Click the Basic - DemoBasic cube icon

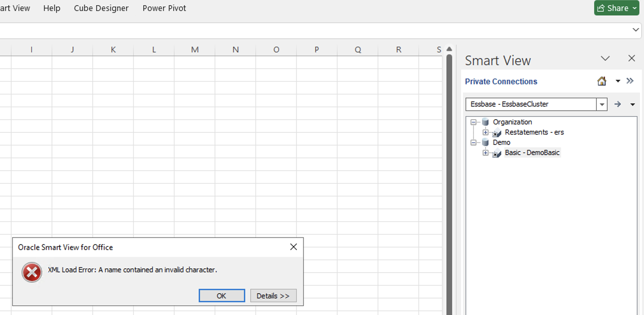click(x=497, y=153)
